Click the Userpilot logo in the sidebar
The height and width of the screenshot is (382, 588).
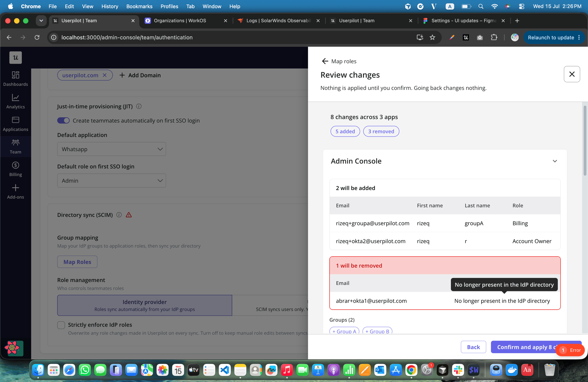16,58
